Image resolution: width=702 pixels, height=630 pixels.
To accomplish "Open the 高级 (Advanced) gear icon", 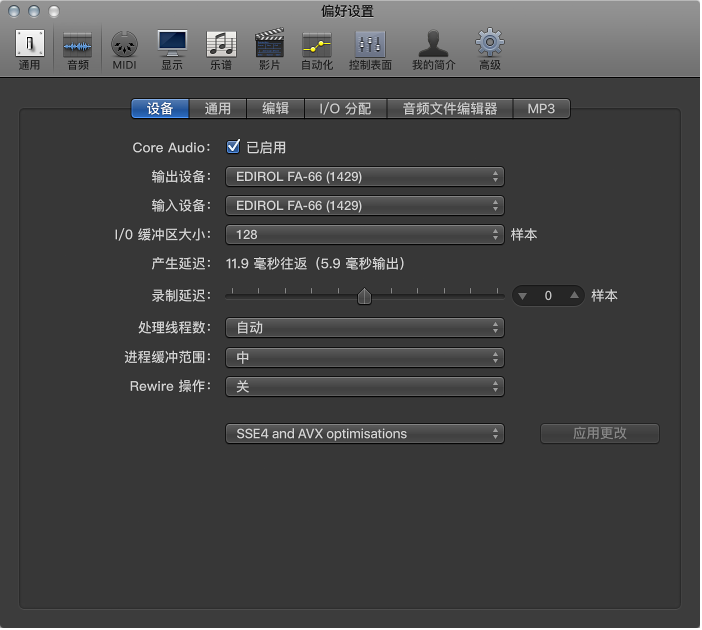I will pyautogui.click(x=489, y=46).
